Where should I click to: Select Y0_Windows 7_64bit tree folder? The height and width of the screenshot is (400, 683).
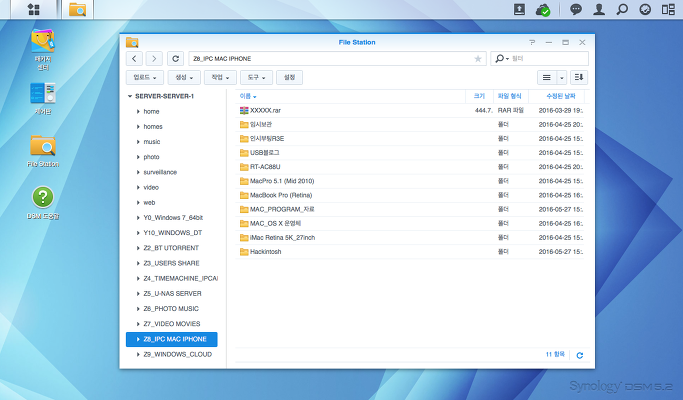point(173,217)
